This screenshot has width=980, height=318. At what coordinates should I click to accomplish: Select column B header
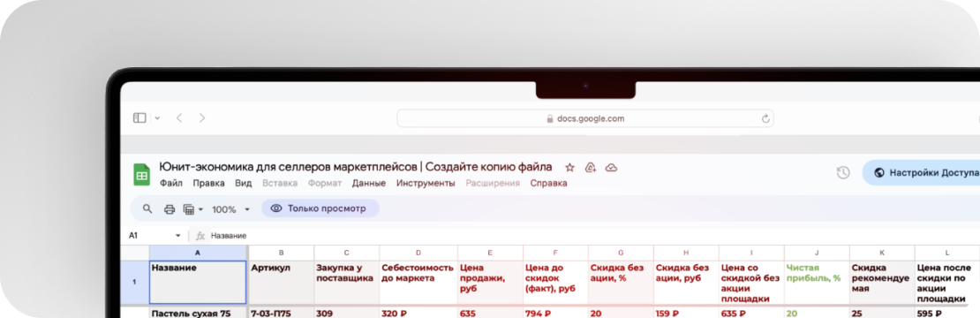tap(282, 253)
